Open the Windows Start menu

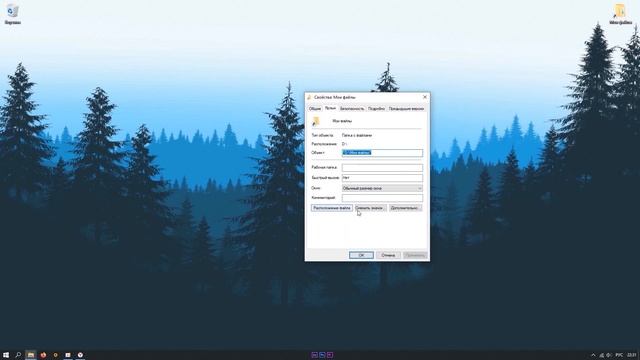pyautogui.click(x=6, y=355)
